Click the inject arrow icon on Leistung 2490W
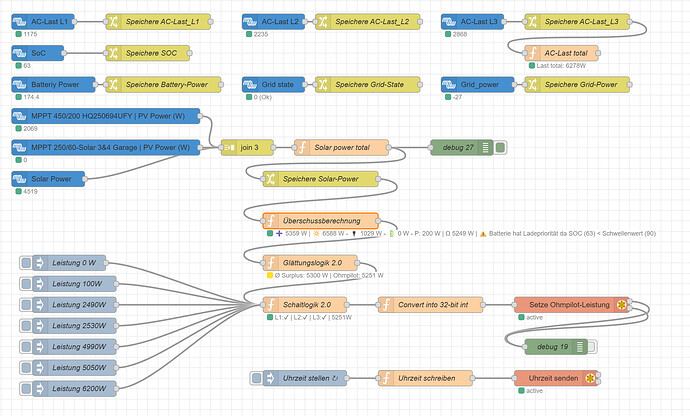 [x=40, y=305]
